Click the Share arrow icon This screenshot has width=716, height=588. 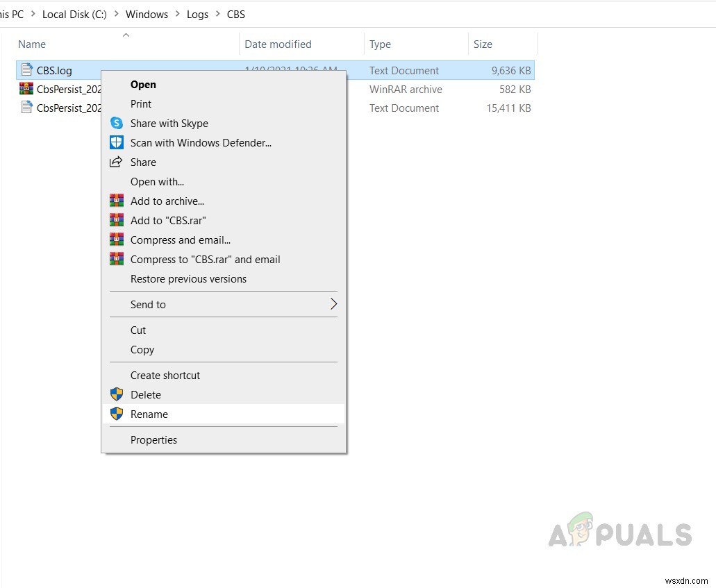(116, 162)
